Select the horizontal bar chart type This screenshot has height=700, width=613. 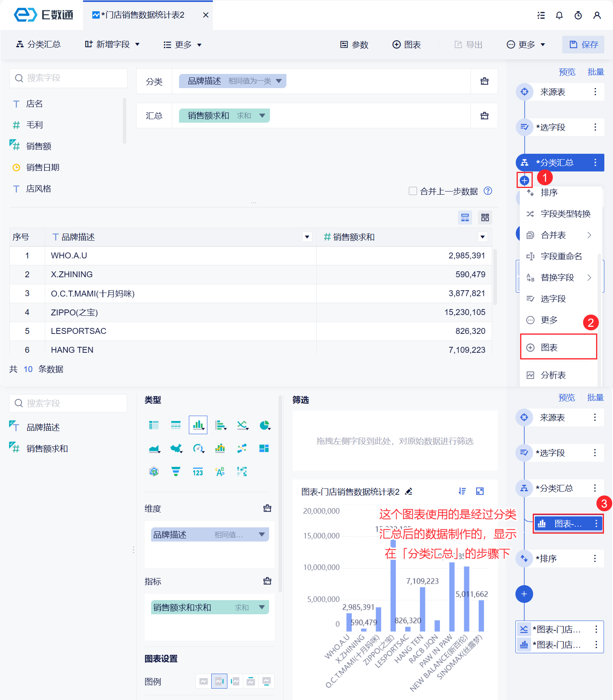[220, 425]
